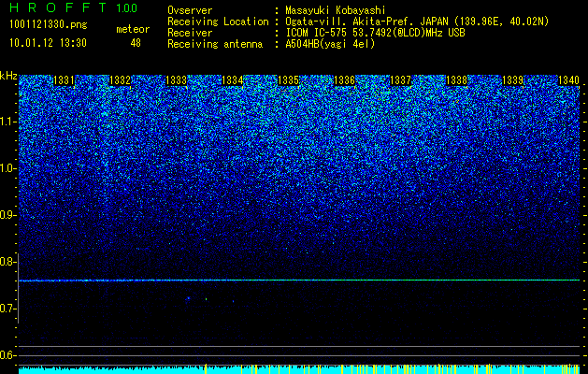
Task: Click the 'Receiving antenna' field label
Action: pos(215,44)
